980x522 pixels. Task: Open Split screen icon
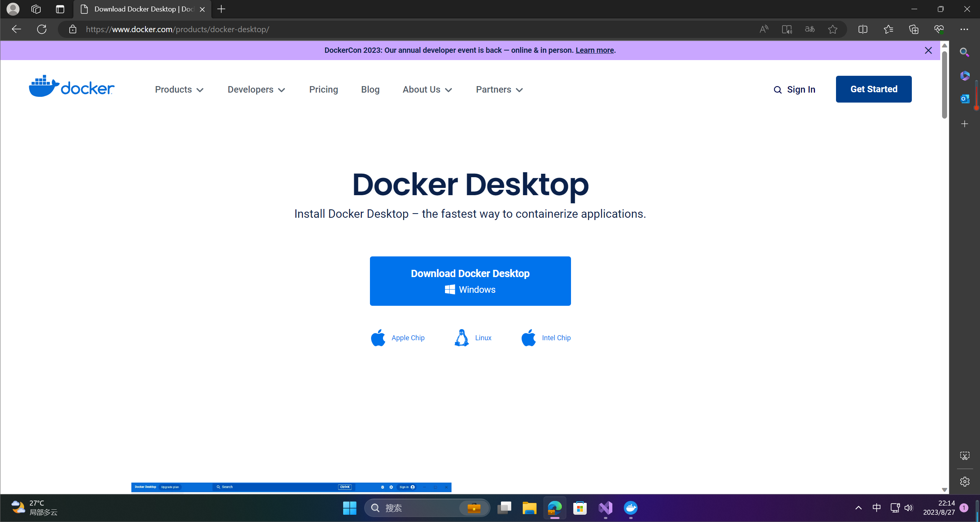(x=863, y=29)
